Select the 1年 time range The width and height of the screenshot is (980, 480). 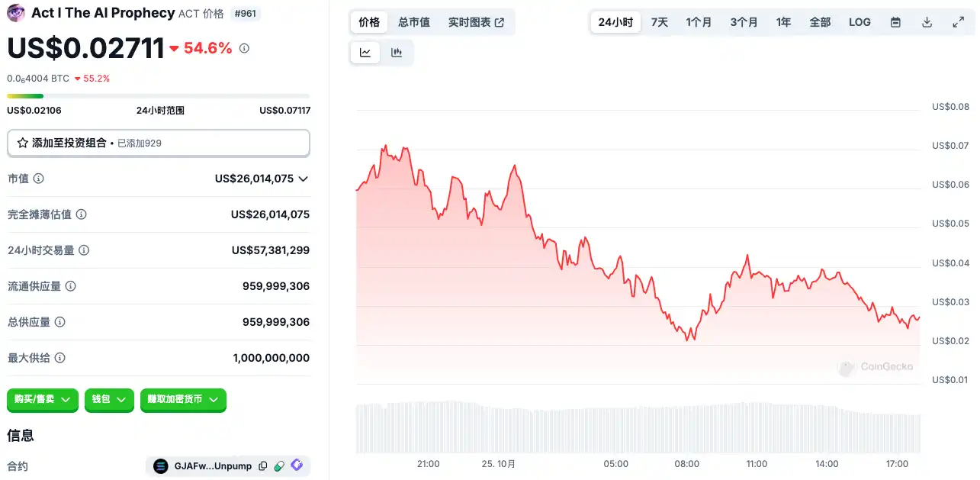click(x=783, y=22)
